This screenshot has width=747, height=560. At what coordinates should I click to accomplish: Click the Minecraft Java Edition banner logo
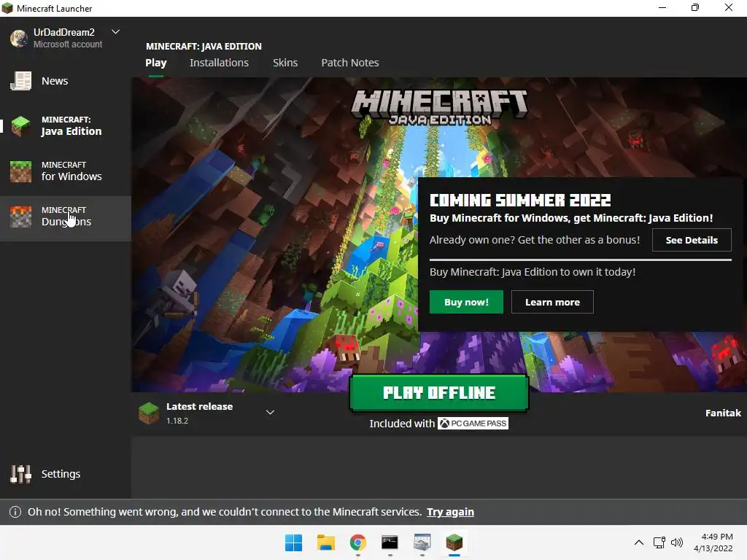[440, 107]
